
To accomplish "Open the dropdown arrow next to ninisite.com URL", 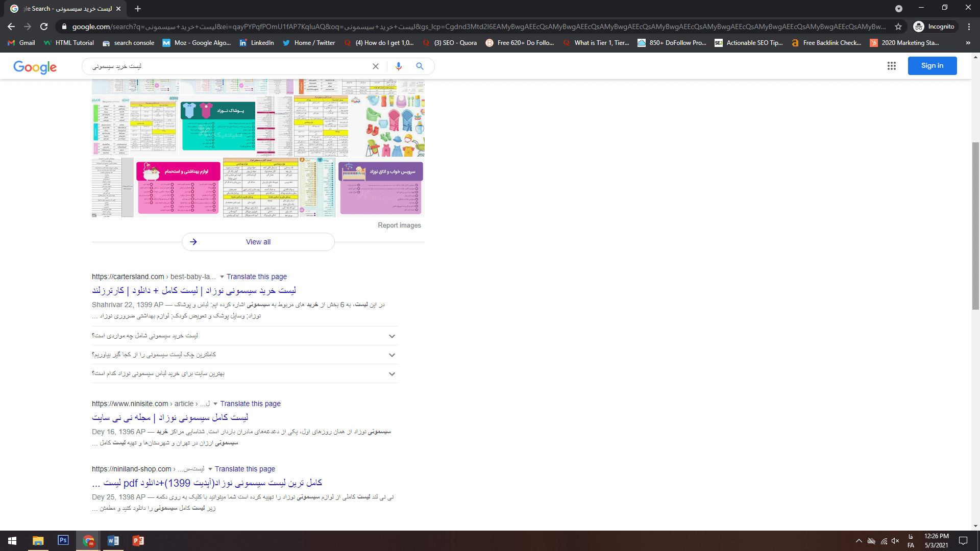I will (215, 404).
